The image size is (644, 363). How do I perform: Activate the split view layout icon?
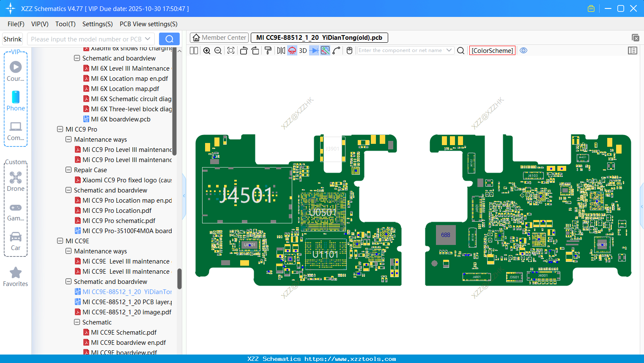pyautogui.click(x=194, y=50)
